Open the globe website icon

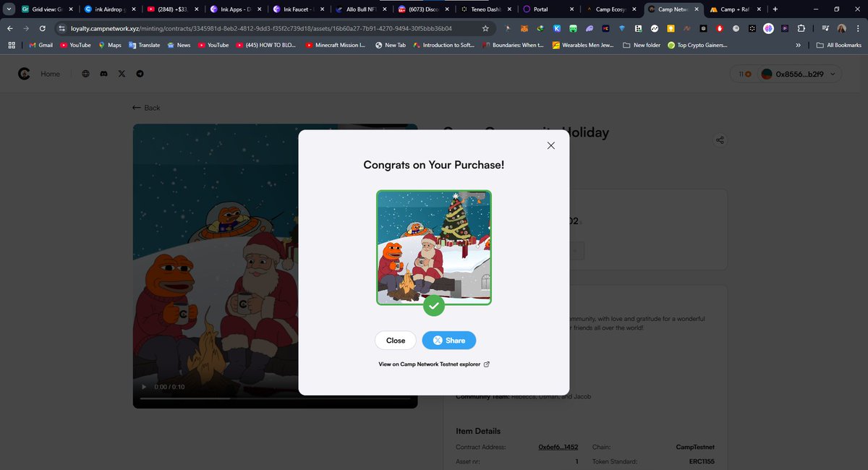tap(86, 74)
